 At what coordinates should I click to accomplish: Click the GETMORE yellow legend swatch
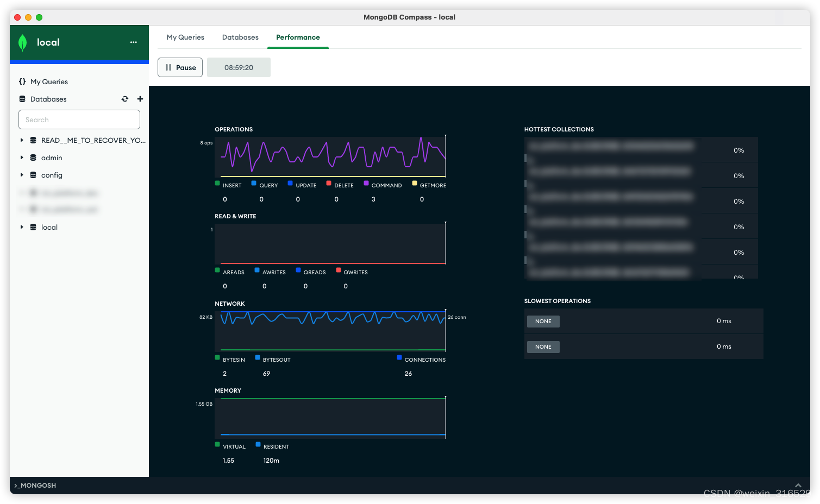coord(415,184)
